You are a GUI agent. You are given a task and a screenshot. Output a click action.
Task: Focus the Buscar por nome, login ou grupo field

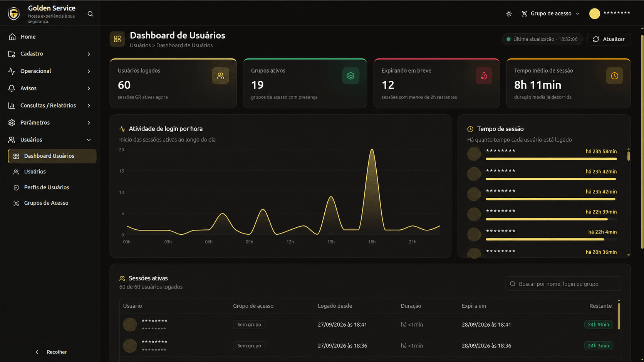coord(563,284)
